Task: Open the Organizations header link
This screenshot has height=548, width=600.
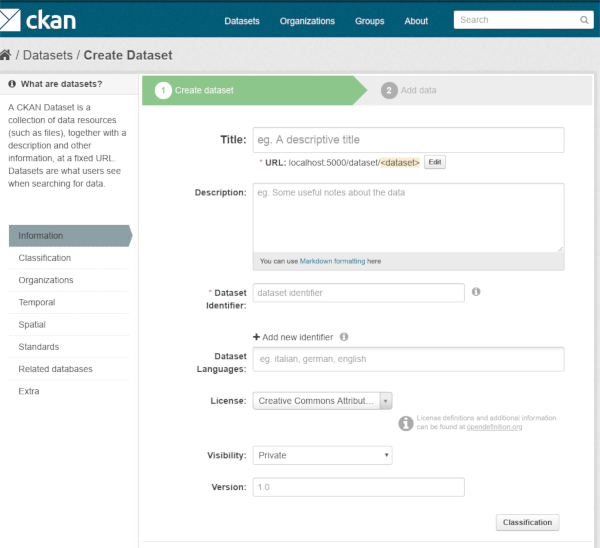Action: [x=307, y=21]
